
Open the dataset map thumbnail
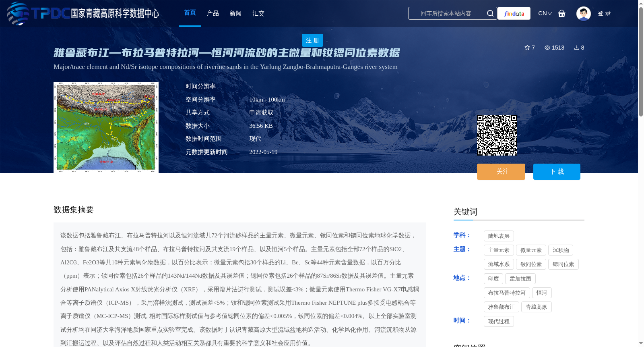(106, 127)
